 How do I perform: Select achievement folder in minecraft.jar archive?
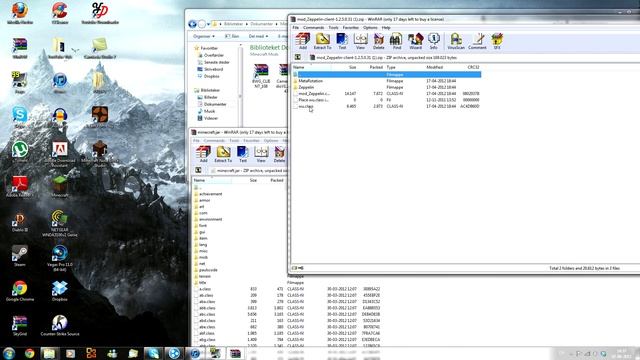point(211,194)
